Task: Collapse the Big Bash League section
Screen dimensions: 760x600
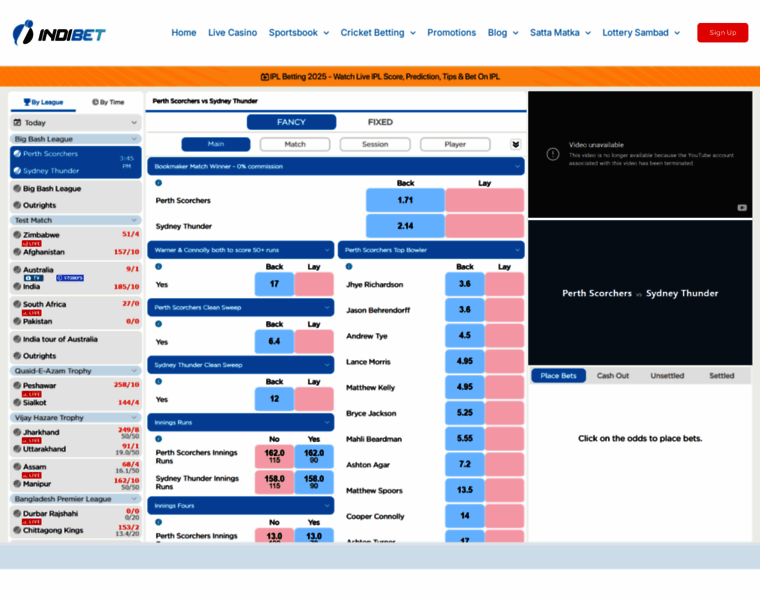Action: (x=76, y=139)
